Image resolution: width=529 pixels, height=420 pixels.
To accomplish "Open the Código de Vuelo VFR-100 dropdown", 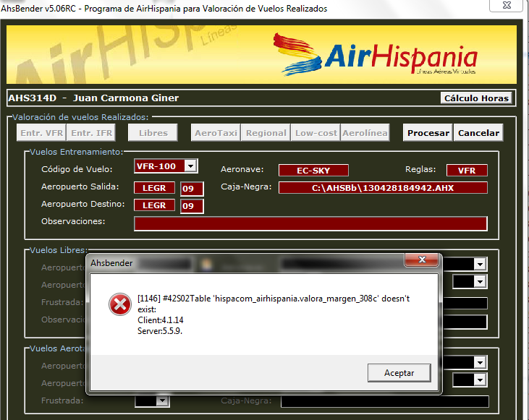I will point(190,166).
